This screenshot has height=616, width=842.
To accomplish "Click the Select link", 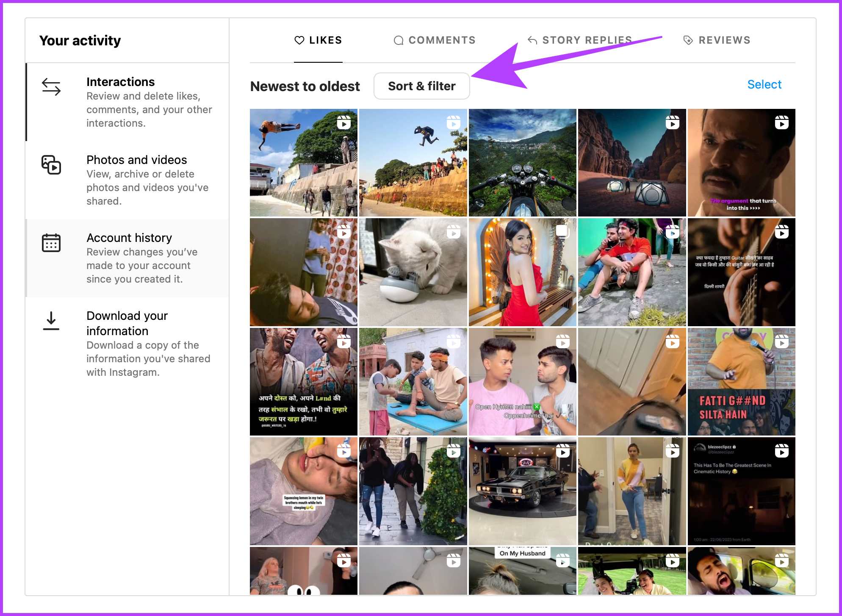I will pos(764,84).
